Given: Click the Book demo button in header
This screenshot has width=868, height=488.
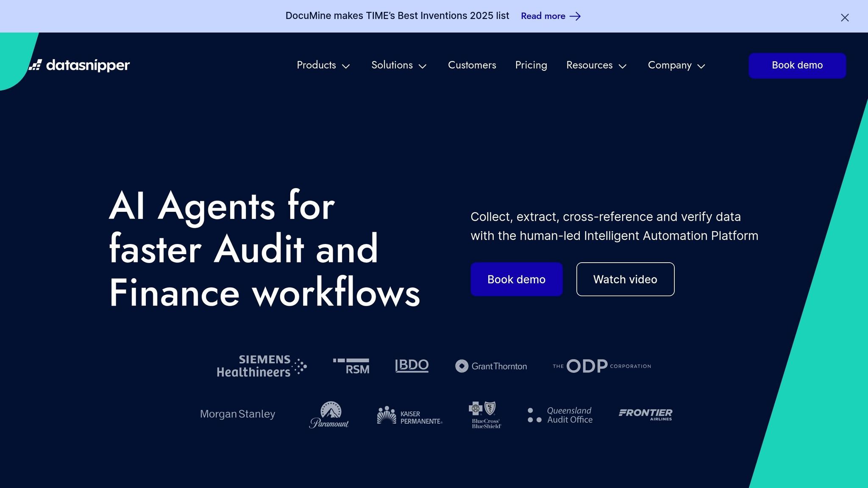Looking at the screenshot, I should (797, 65).
